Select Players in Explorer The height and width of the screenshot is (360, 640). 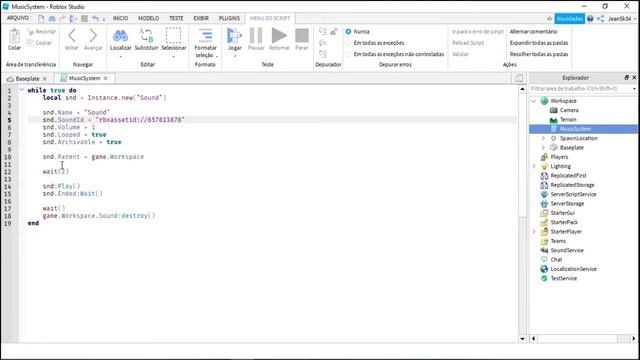click(559, 157)
